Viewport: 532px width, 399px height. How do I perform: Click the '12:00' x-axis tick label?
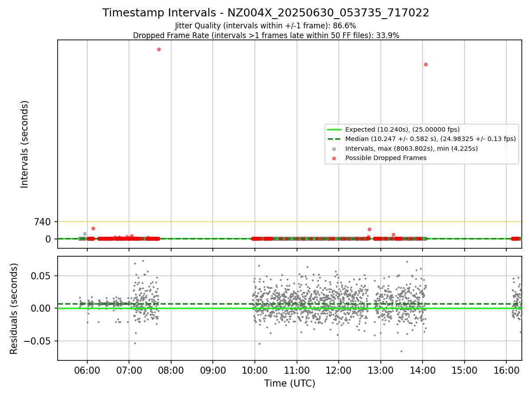(339, 370)
